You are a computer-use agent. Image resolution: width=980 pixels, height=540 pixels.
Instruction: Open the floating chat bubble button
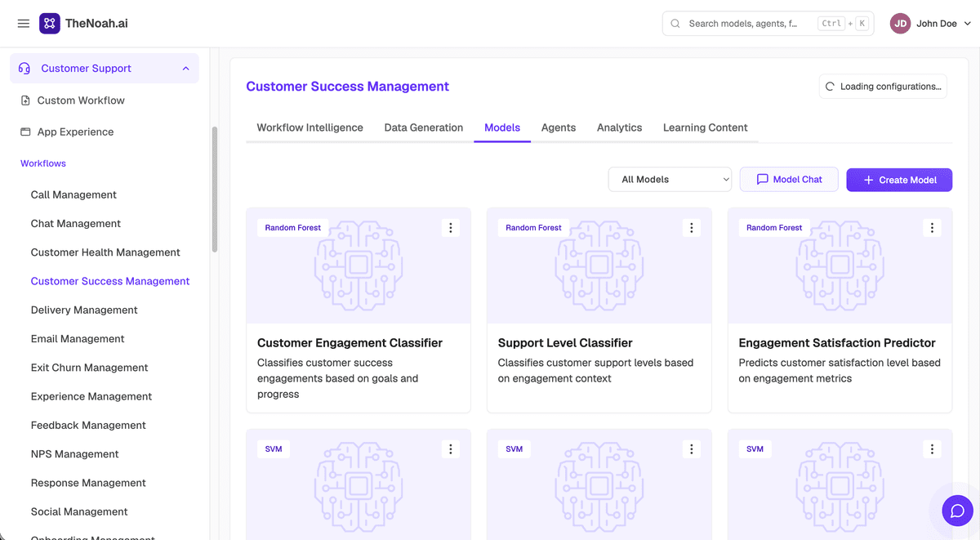pos(958,511)
